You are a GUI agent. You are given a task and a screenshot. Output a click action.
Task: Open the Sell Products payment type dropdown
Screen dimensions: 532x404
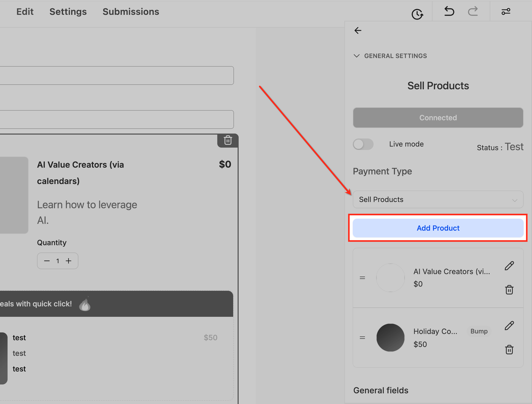pos(438,200)
